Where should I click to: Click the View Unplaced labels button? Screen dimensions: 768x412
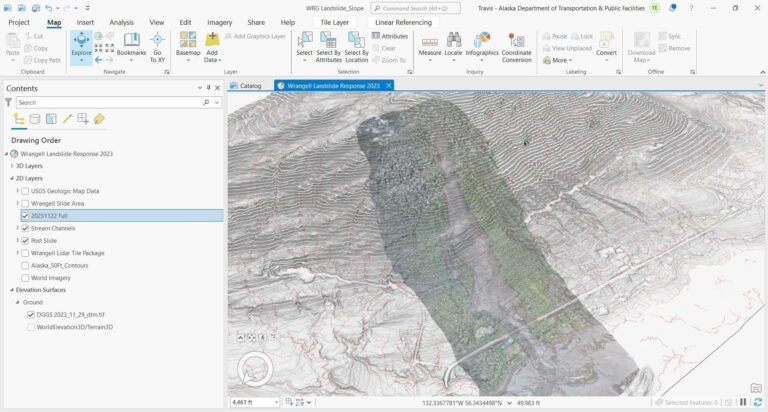click(x=567, y=48)
